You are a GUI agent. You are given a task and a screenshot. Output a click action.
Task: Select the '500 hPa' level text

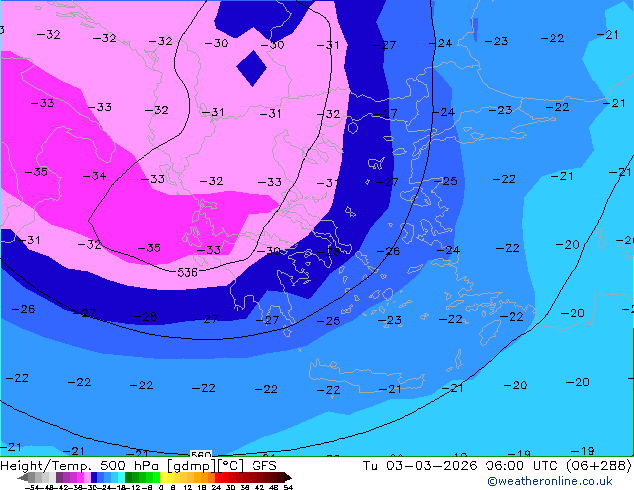click(129, 466)
